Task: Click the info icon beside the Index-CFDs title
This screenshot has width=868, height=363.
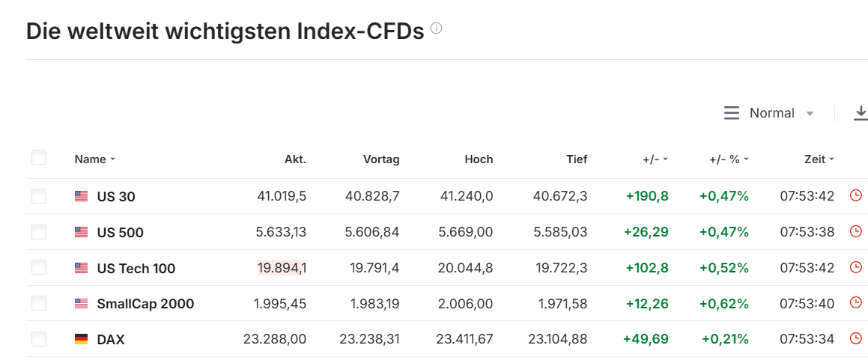Action: coord(437,29)
